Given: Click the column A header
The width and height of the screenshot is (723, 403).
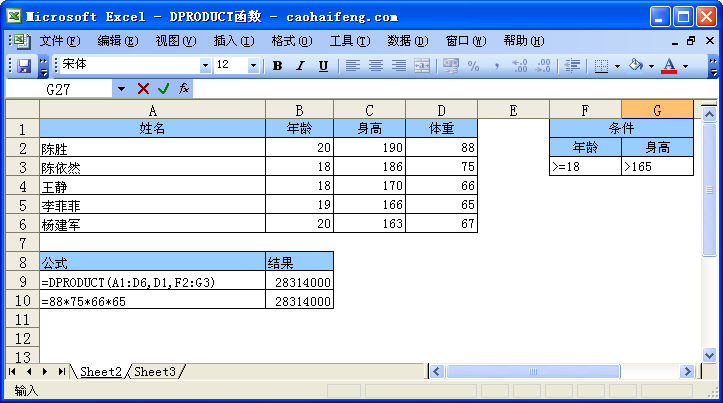Looking at the screenshot, I should tap(152, 110).
